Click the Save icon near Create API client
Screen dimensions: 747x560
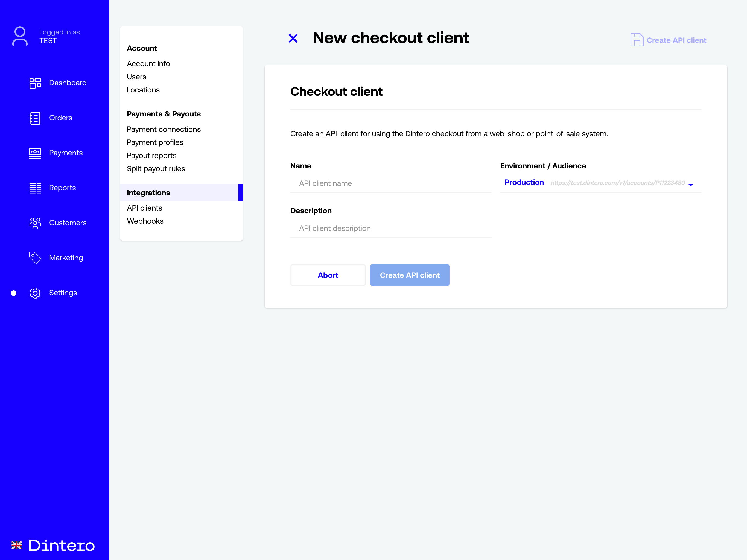(637, 40)
